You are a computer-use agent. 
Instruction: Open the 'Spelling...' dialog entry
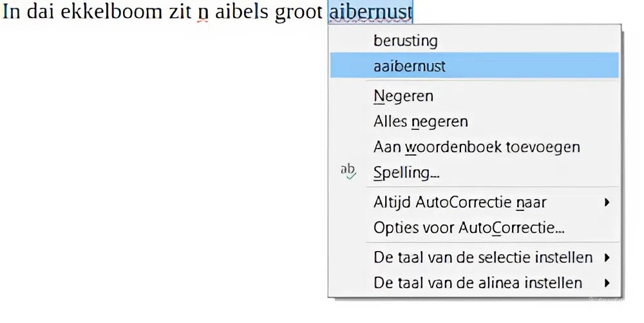tap(406, 172)
